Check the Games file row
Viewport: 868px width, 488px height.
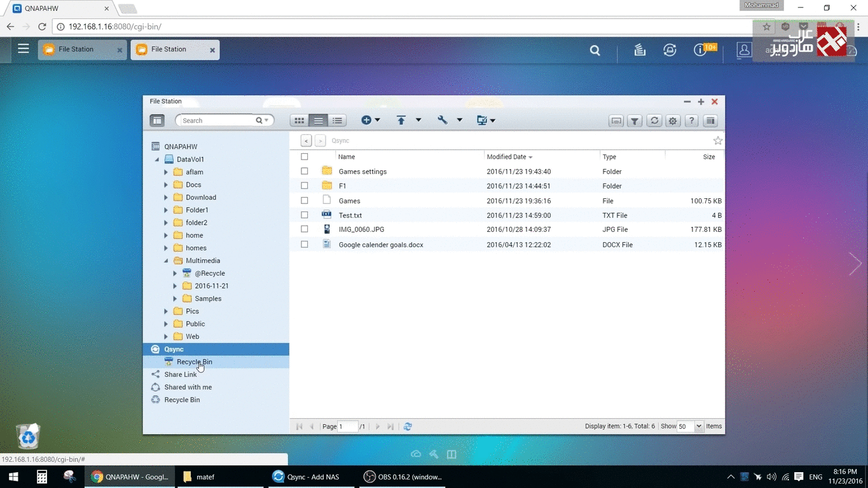point(305,201)
